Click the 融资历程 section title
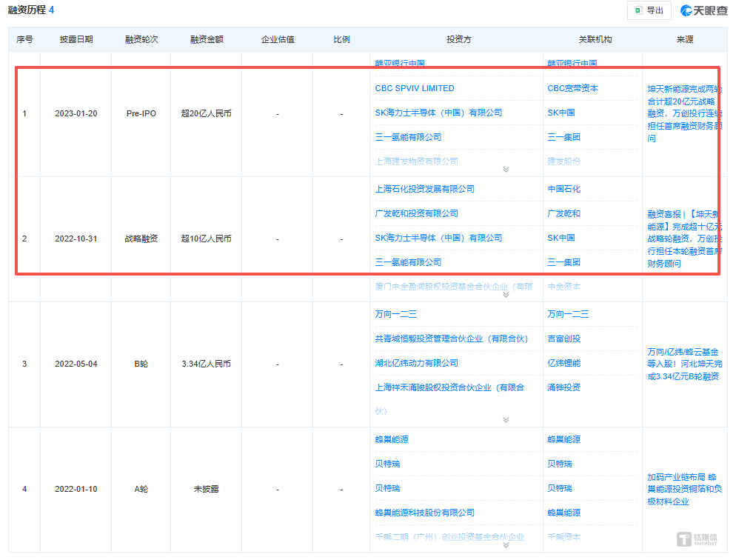This screenshot has width=736, height=560. pyautogui.click(x=27, y=10)
